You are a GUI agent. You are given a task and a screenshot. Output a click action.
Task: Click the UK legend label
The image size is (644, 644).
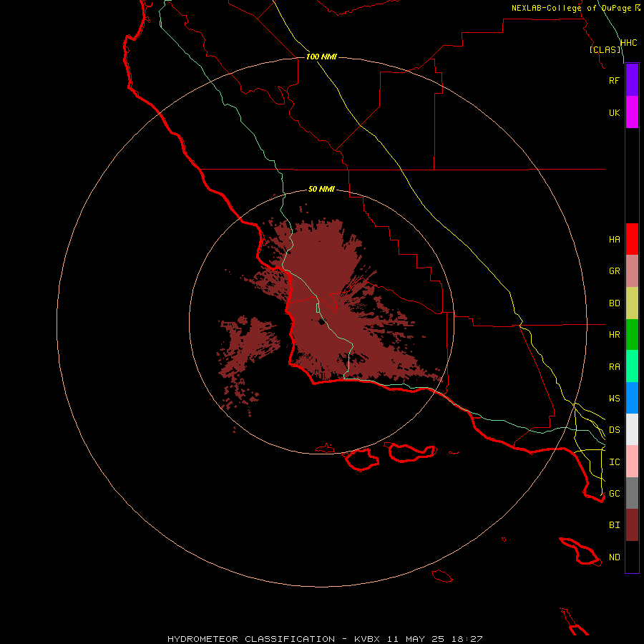pyautogui.click(x=615, y=112)
